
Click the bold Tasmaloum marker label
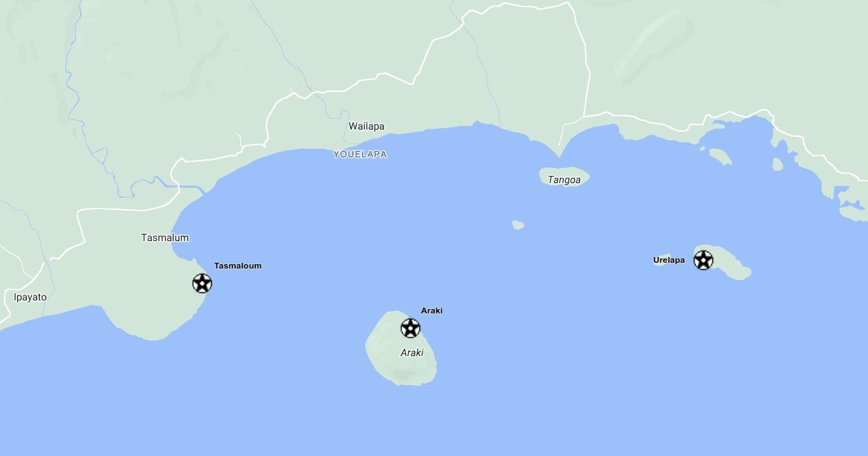[x=238, y=266]
